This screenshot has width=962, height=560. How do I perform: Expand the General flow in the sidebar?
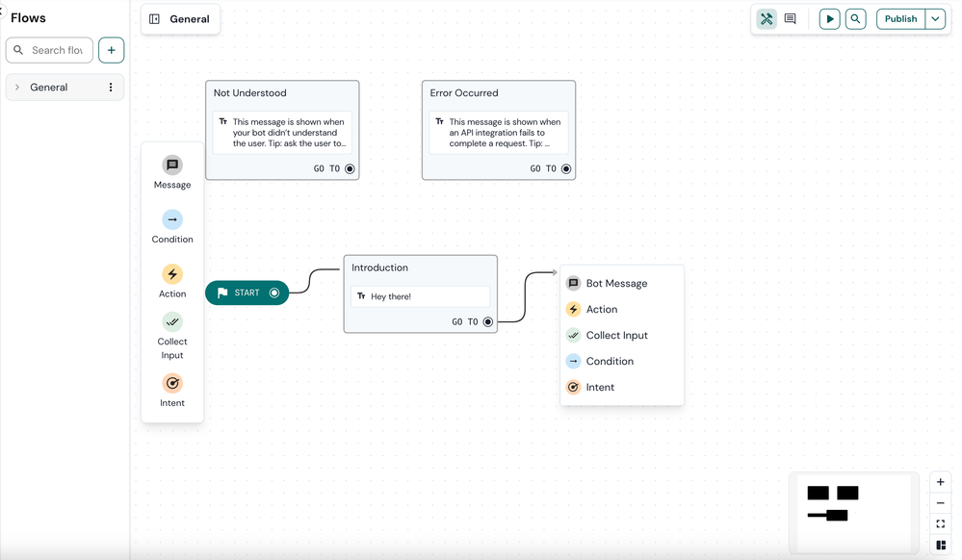click(17, 88)
